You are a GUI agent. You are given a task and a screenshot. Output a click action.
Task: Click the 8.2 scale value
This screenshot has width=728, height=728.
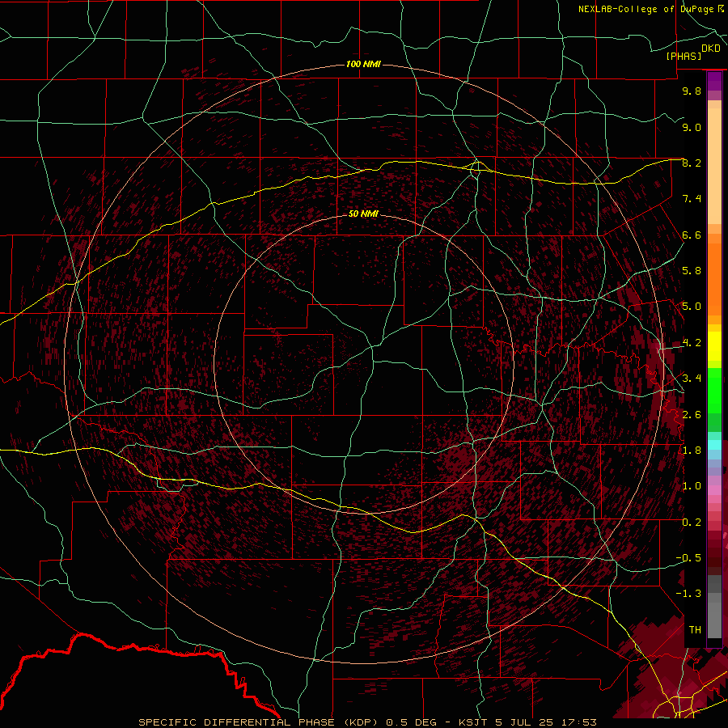692,163
